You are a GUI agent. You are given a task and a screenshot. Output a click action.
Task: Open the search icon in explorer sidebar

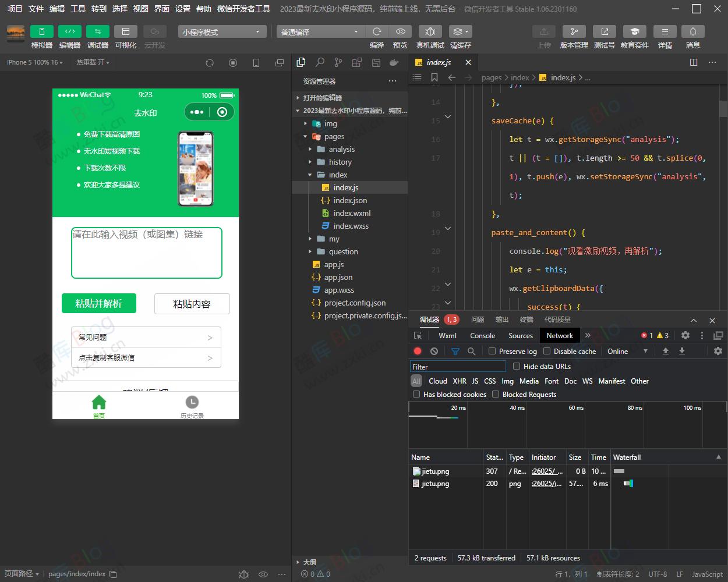320,62
